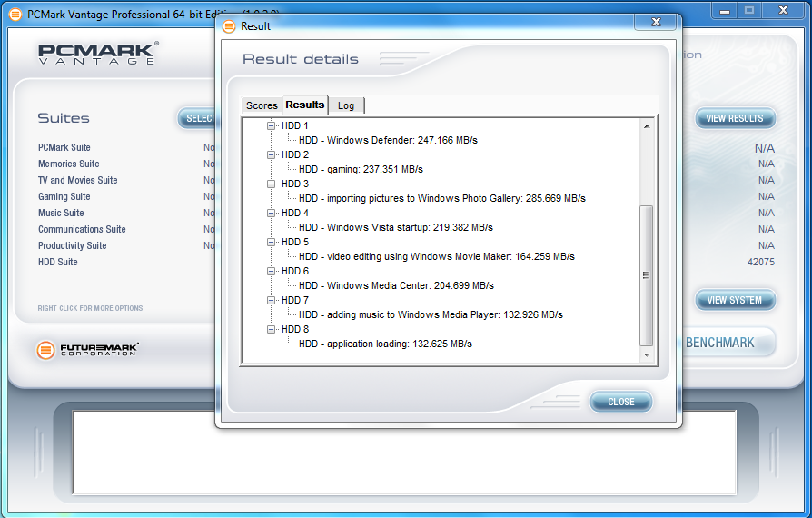
Task: Select the video editing 164.259 MB/s row
Action: [437, 256]
